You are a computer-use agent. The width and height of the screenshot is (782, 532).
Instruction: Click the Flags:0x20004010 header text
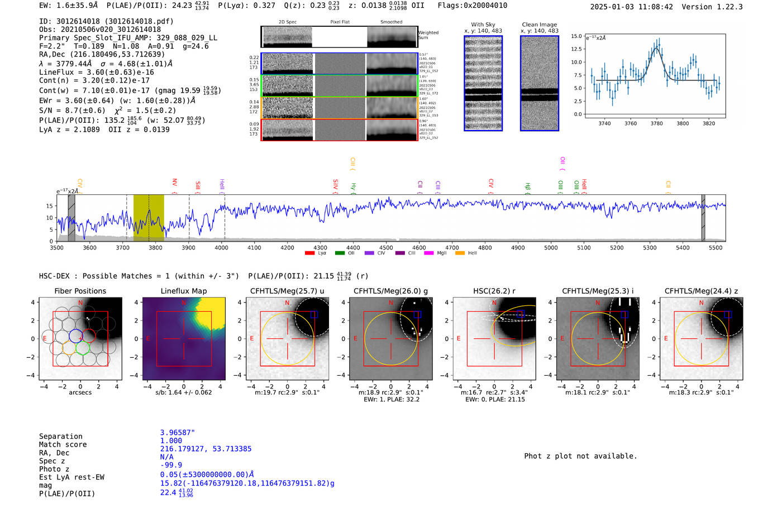473,6
